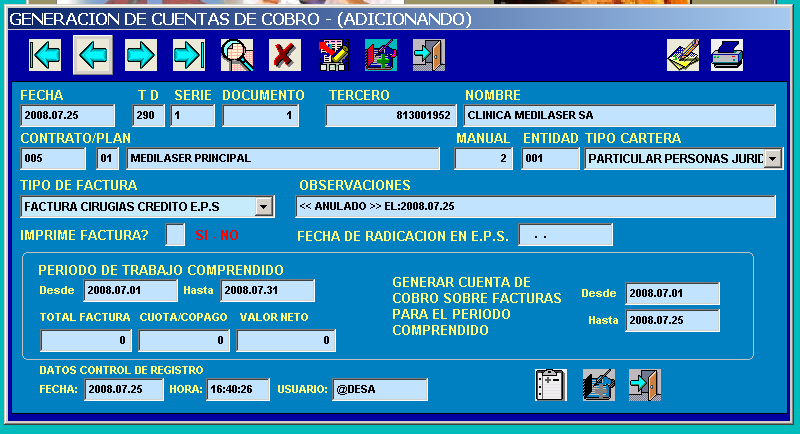Image resolution: width=800 pixels, height=434 pixels.
Task: Click the DATOS CONTROL DE REGISTRO label
Action: (x=121, y=370)
